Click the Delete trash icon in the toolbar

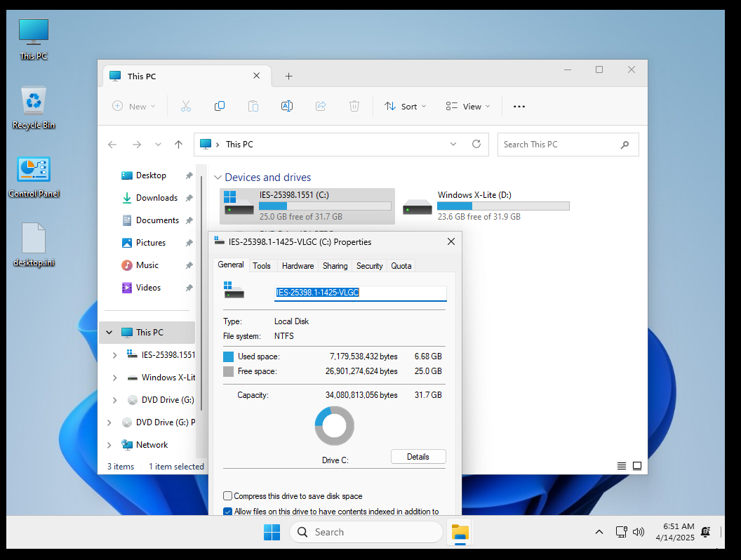(354, 107)
